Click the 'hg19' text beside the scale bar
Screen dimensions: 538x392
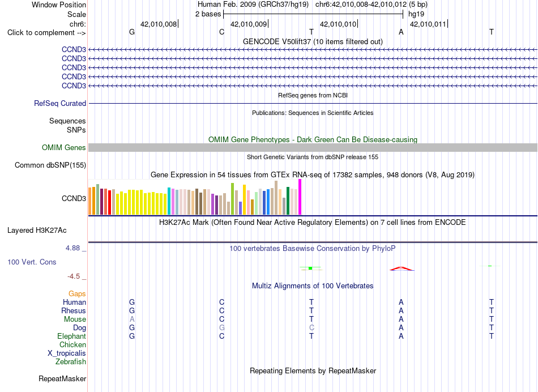tap(416, 14)
